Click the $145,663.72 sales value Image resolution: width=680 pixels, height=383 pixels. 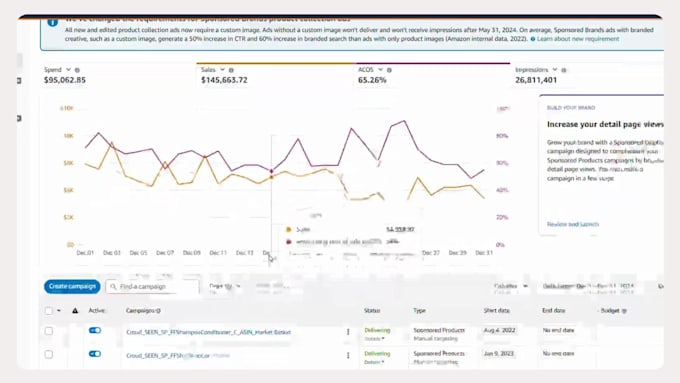[224, 80]
